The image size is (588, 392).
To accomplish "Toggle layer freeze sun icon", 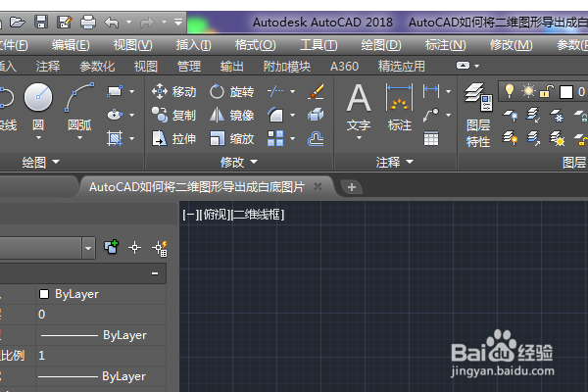I will (x=529, y=91).
